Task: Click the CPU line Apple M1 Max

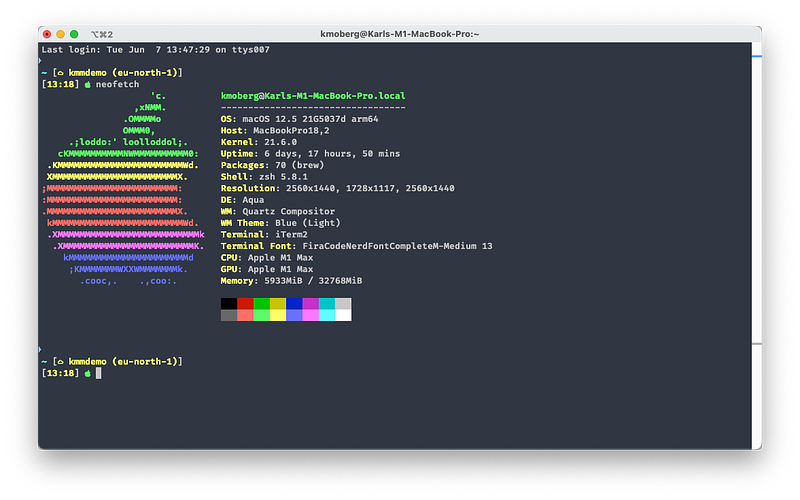Action: [x=267, y=258]
